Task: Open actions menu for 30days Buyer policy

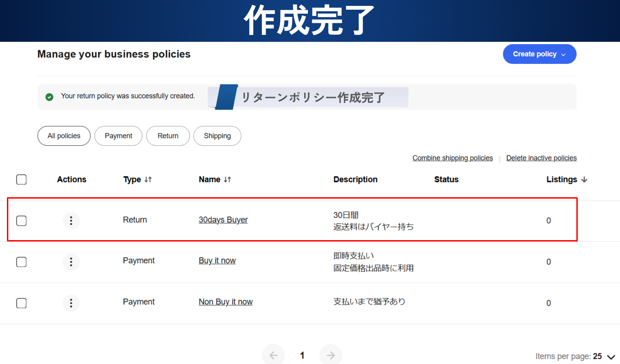Action: point(71,220)
